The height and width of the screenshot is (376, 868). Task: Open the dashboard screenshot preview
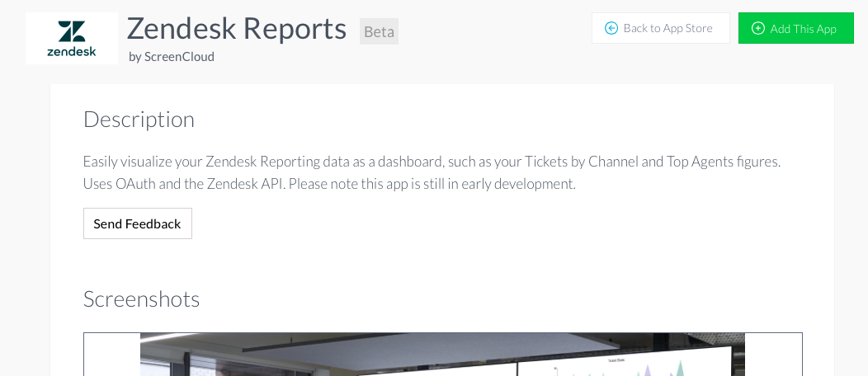(x=443, y=355)
